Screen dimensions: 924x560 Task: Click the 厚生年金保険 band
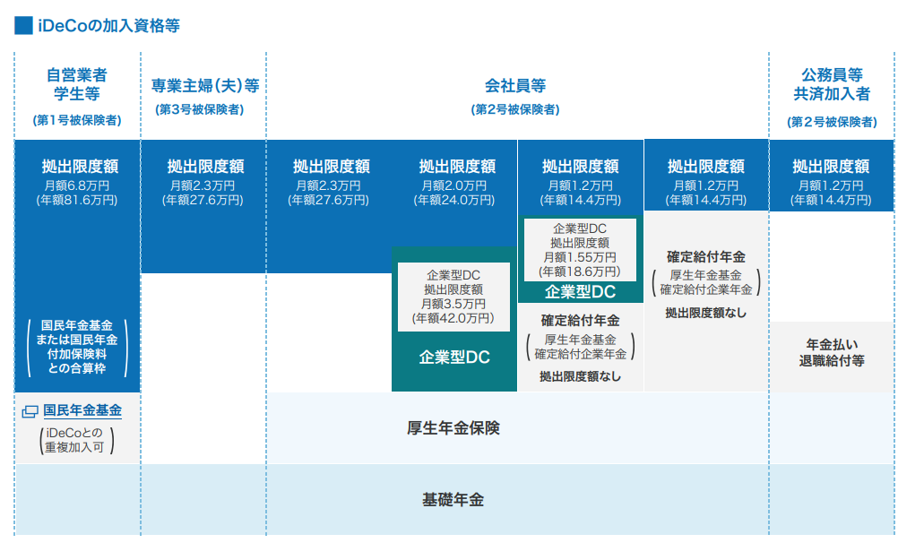pyautogui.click(x=453, y=428)
